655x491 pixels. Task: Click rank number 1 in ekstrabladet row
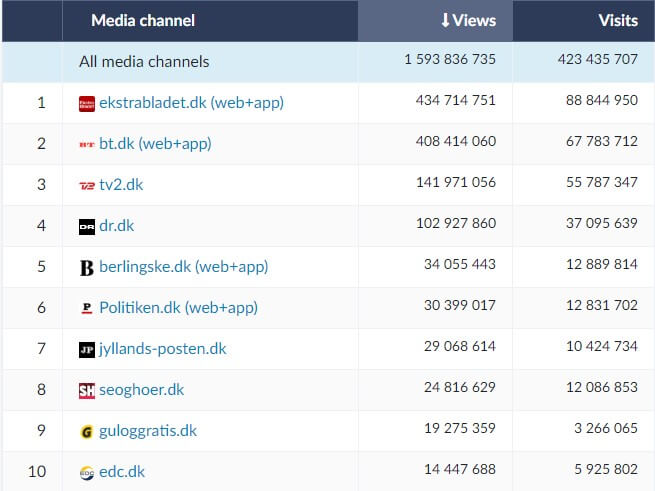coord(41,103)
